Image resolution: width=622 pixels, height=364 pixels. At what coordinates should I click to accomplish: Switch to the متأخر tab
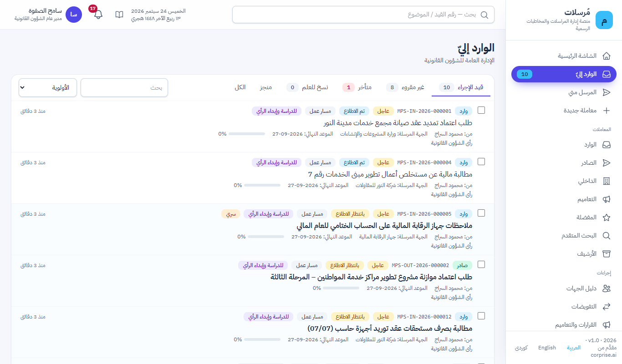[357, 87]
